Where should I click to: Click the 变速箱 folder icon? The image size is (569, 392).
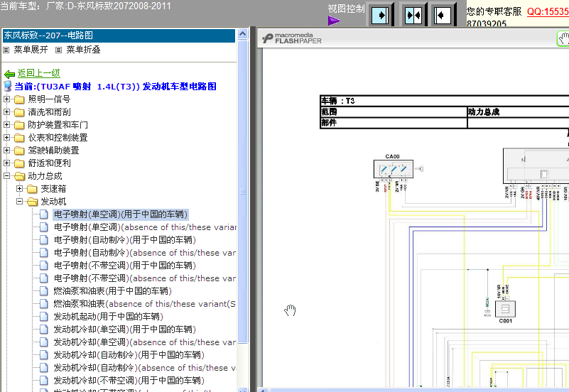click(x=32, y=189)
